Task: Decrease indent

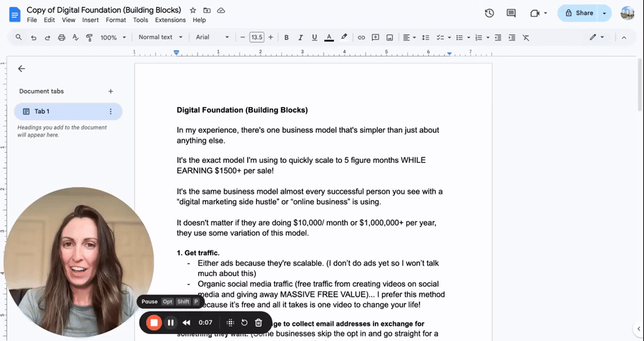Action: tap(498, 37)
